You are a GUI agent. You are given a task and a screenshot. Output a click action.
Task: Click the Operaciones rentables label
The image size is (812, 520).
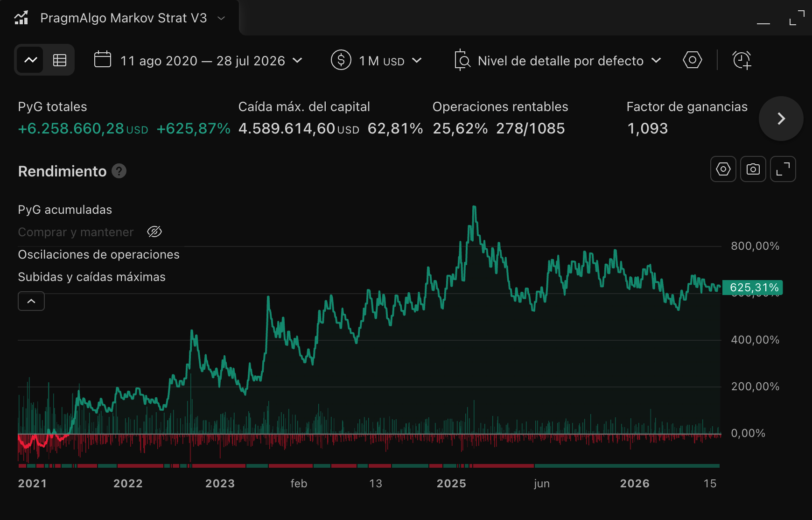(500, 107)
